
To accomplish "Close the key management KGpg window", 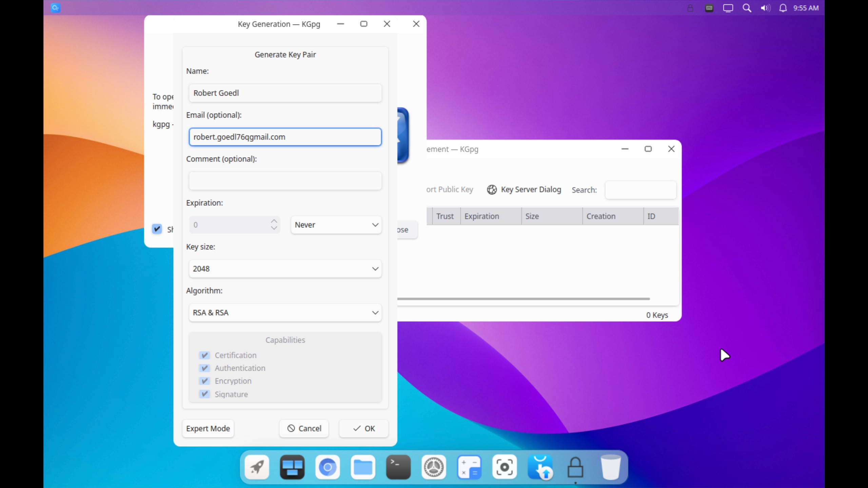I will tap(671, 149).
